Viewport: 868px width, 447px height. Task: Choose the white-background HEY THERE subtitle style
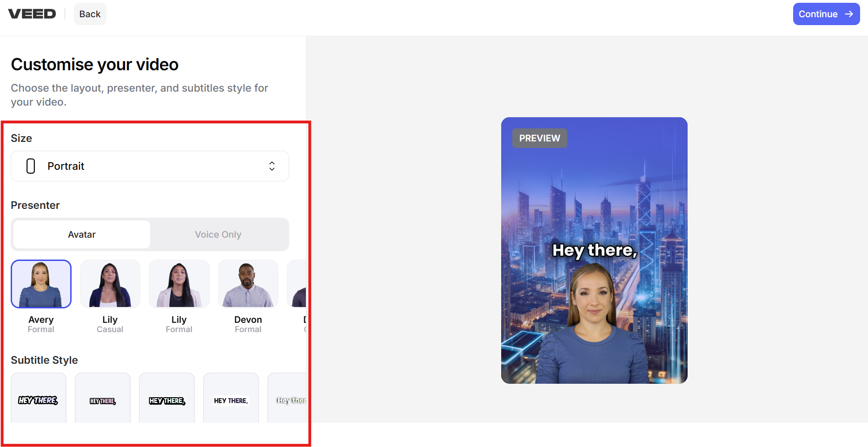tap(231, 400)
